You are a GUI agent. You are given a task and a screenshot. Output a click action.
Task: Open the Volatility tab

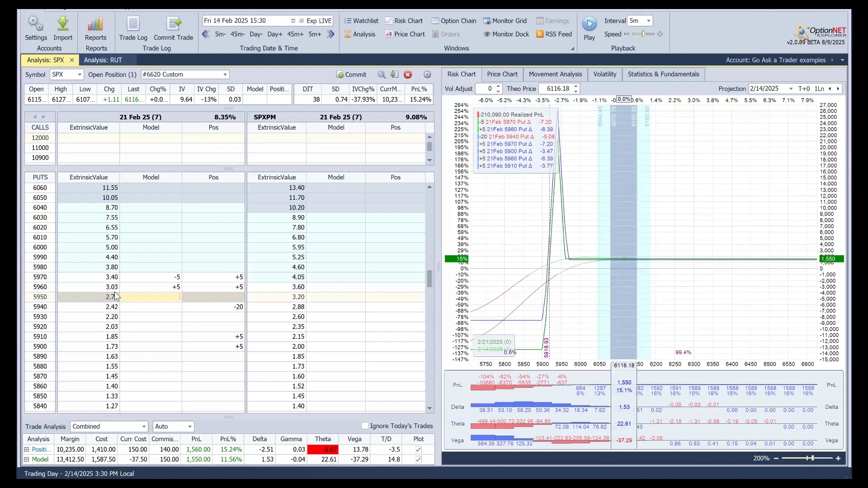[x=604, y=74]
